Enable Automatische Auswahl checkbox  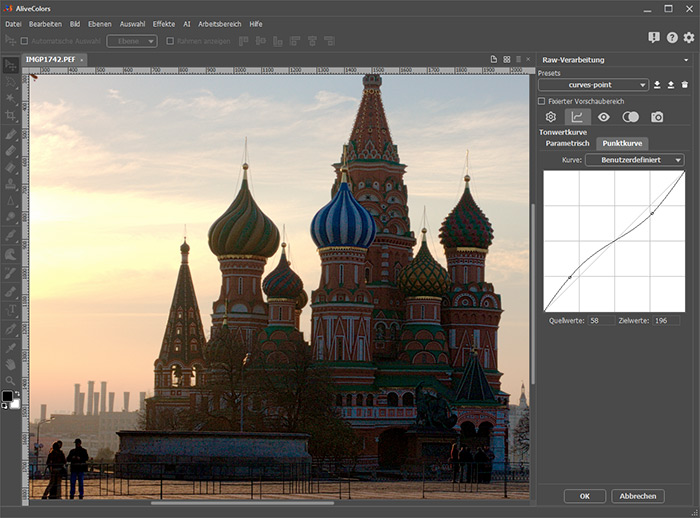click(25, 41)
